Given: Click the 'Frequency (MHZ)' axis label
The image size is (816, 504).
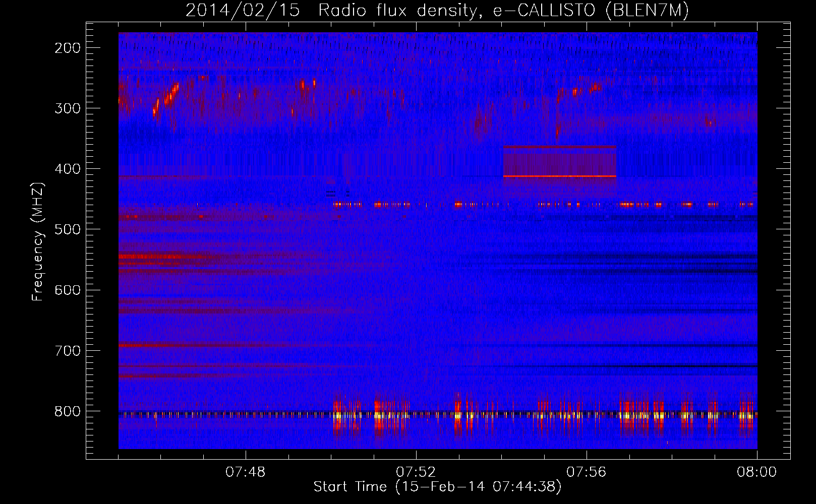Looking at the screenshot, I should point(38,241).
